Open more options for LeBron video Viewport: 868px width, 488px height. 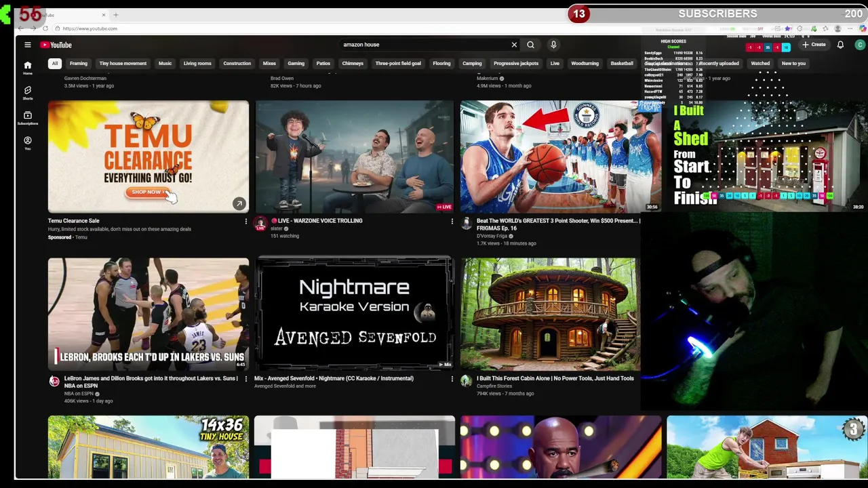coord(246,378)
